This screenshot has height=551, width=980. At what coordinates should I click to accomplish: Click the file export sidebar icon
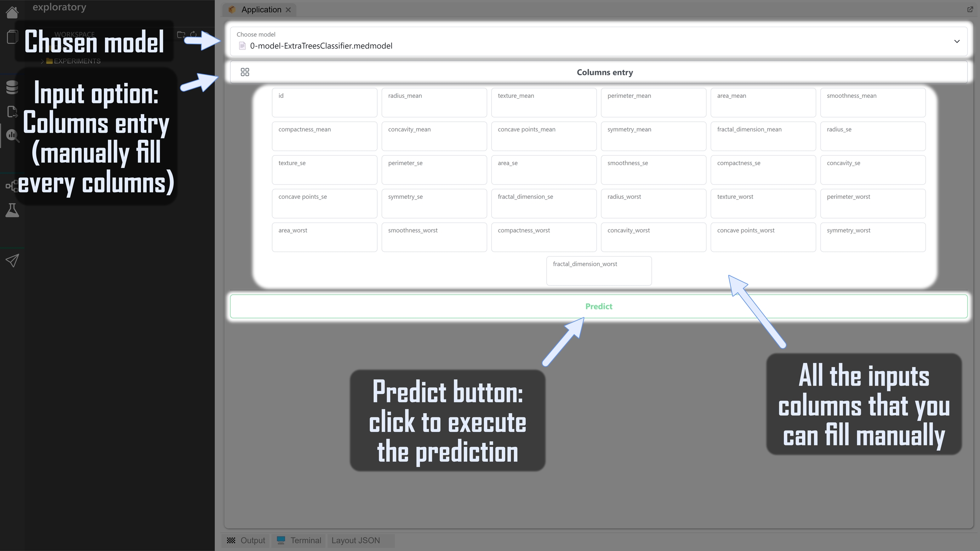(12, 112)
